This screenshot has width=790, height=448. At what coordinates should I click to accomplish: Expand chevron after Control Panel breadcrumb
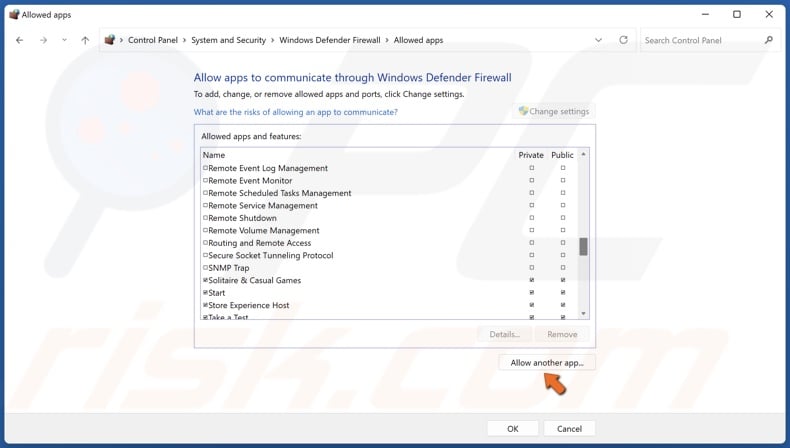tap(184, 40)
